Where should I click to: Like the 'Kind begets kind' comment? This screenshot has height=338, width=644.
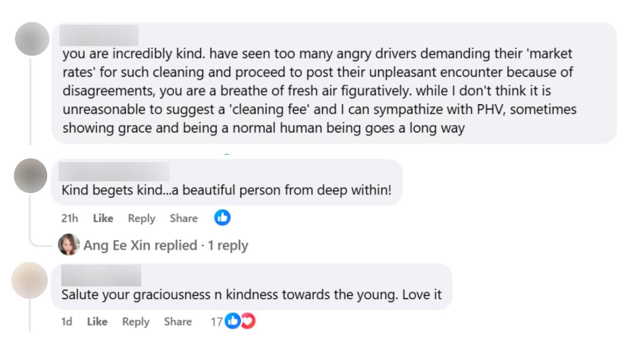click(x=103, y=218)
